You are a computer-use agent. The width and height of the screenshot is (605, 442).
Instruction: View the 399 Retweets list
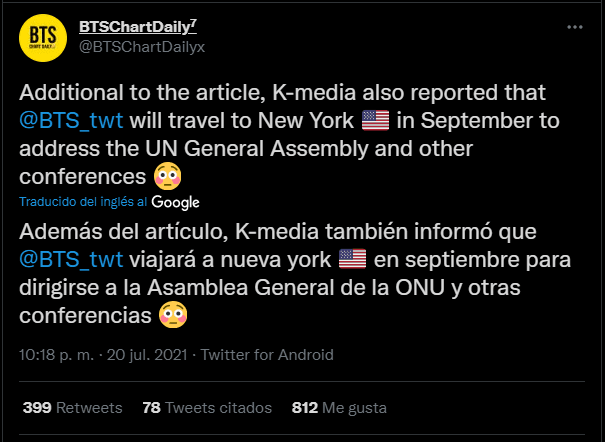(72, 408)
